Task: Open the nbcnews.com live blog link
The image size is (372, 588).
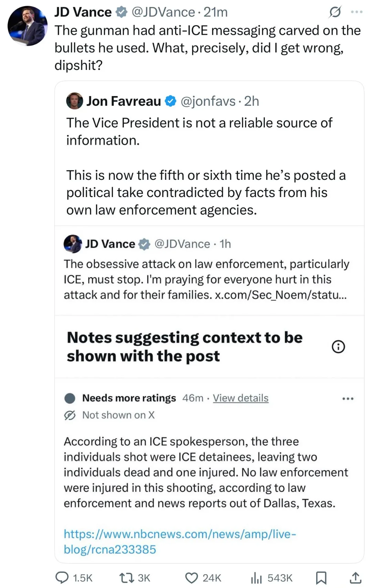Action: 179,541
